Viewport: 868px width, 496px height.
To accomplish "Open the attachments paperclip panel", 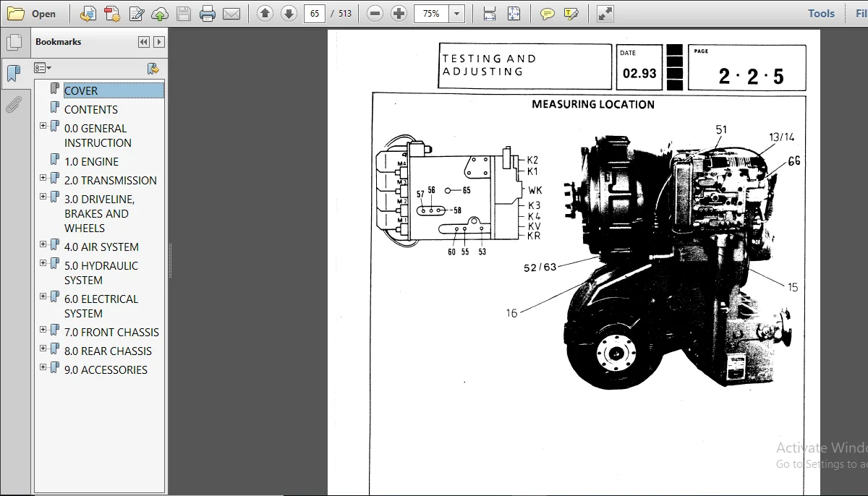I will click(x=14, y=105).
